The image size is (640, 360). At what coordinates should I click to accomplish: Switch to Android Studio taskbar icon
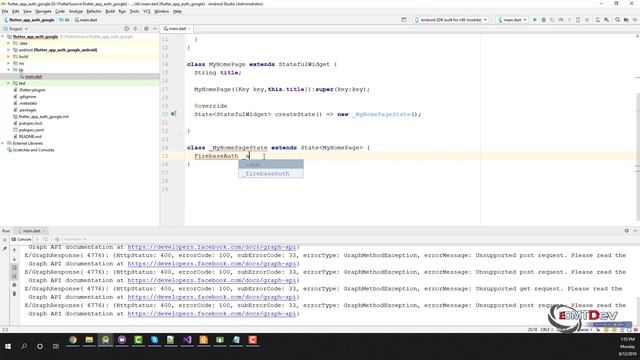(105, 340)
